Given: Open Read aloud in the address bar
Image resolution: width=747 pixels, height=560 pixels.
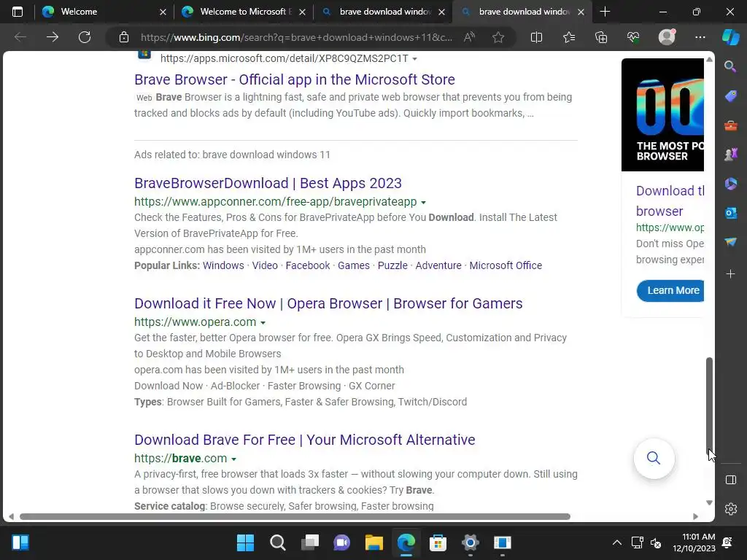Looking at the screenshot, I should [469, 36].
